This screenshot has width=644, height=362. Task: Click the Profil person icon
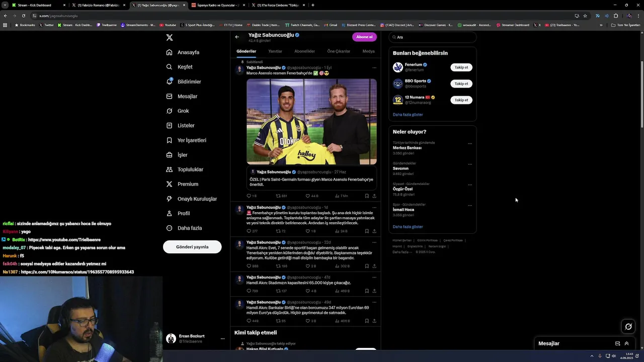coord(170,213)
